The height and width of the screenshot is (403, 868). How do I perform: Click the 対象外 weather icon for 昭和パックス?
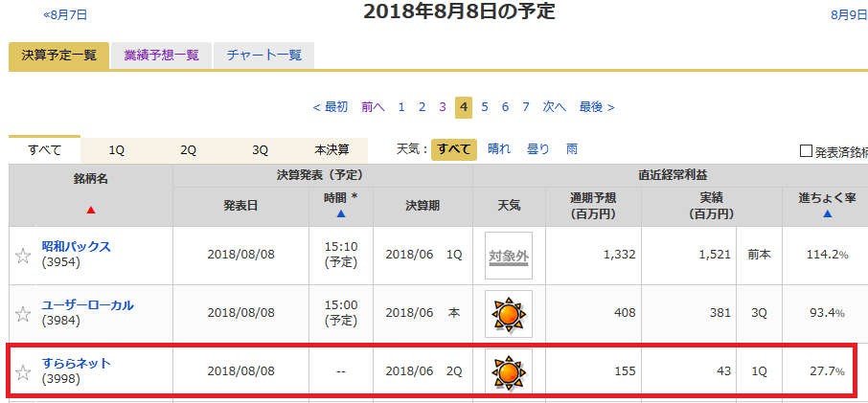[x=508, y=256]
